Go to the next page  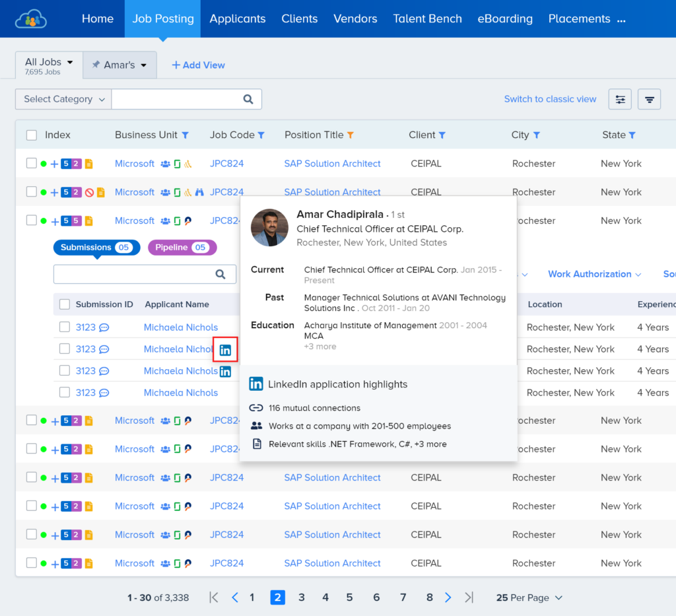pyautogui.click(x=448, y=598)
